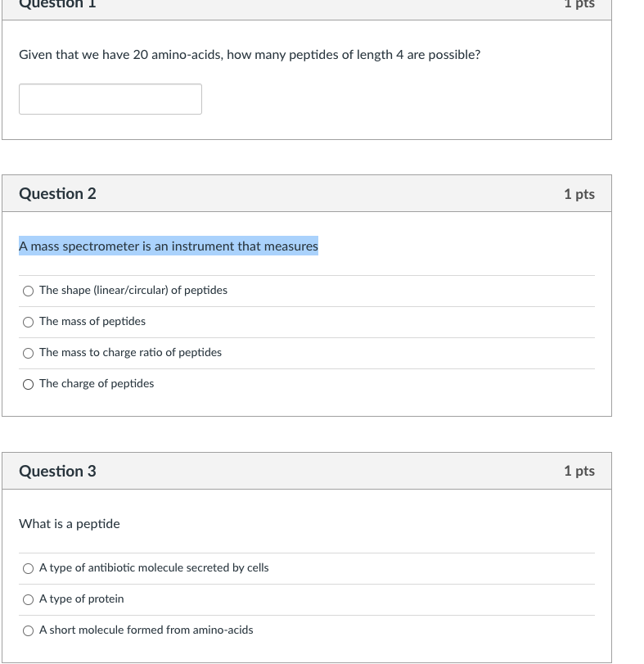Click the 'Question 2' heading

[57, 194]
